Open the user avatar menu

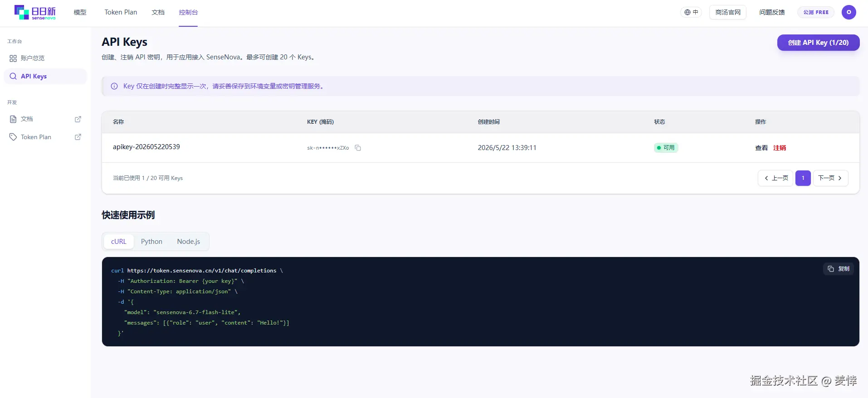[x=849, y=12]
